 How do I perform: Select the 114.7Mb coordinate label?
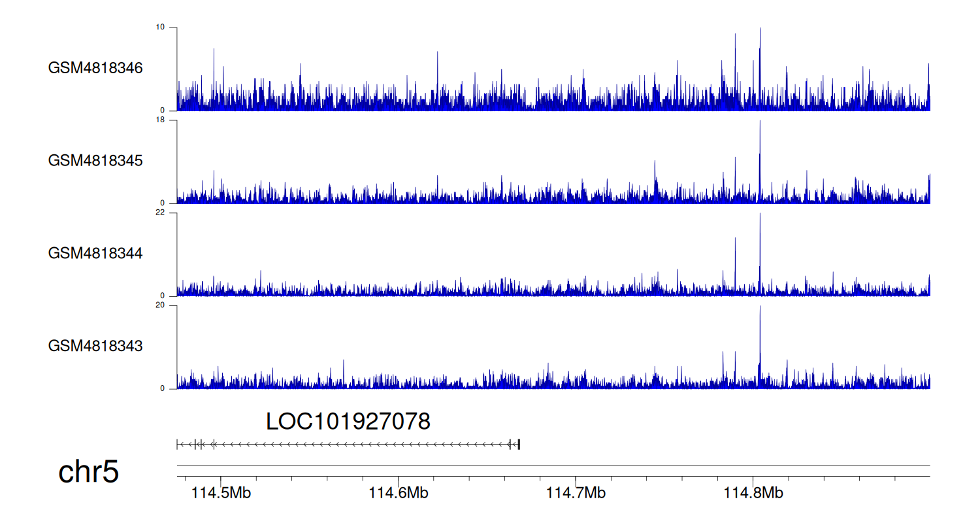[576, 493]
